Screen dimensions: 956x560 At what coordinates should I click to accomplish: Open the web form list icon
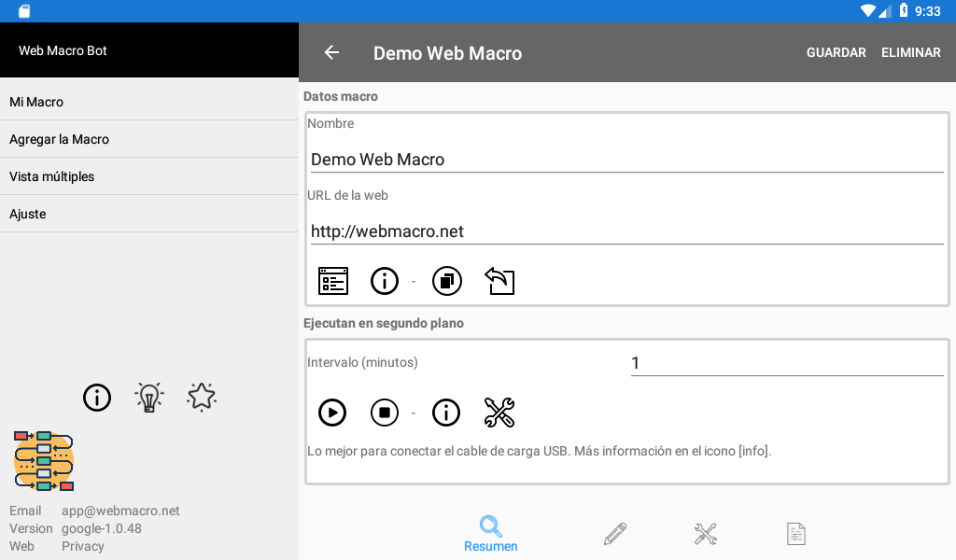point(333,281)
